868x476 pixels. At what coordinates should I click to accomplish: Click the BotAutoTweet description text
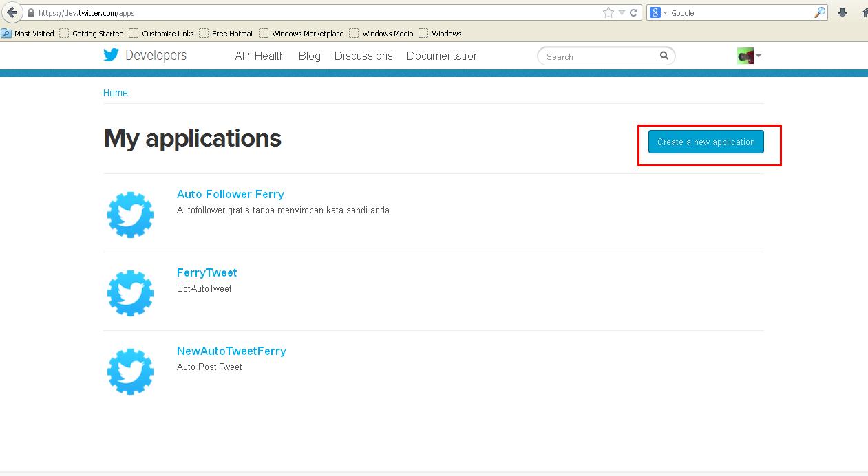pos(204,289)
